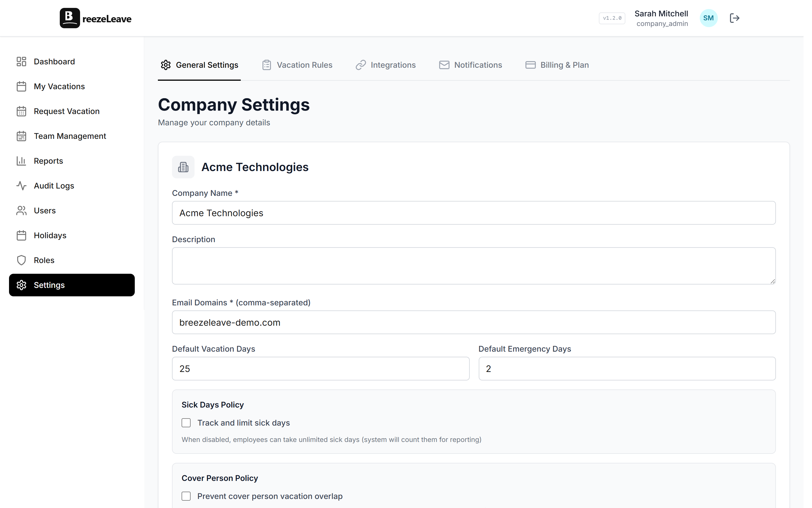The height and width of the screenshot is (508, 812).
Task: View Audit Logs
Action: 72,186
